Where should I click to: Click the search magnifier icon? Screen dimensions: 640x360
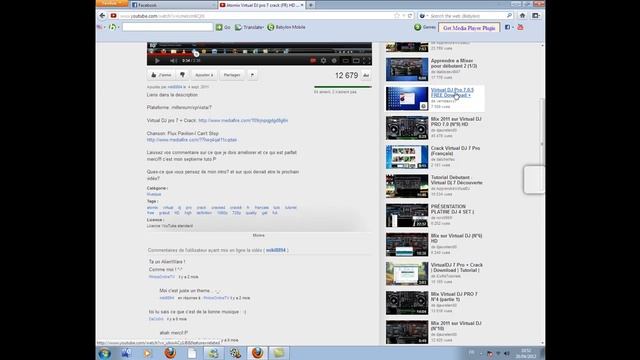coord(509,16)
